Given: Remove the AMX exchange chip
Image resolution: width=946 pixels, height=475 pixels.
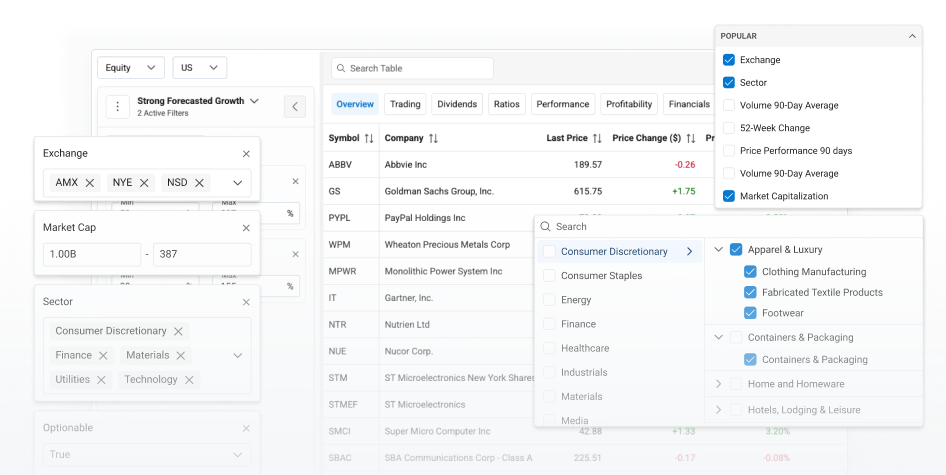Looking at the screenshot, I should [90, 183].
